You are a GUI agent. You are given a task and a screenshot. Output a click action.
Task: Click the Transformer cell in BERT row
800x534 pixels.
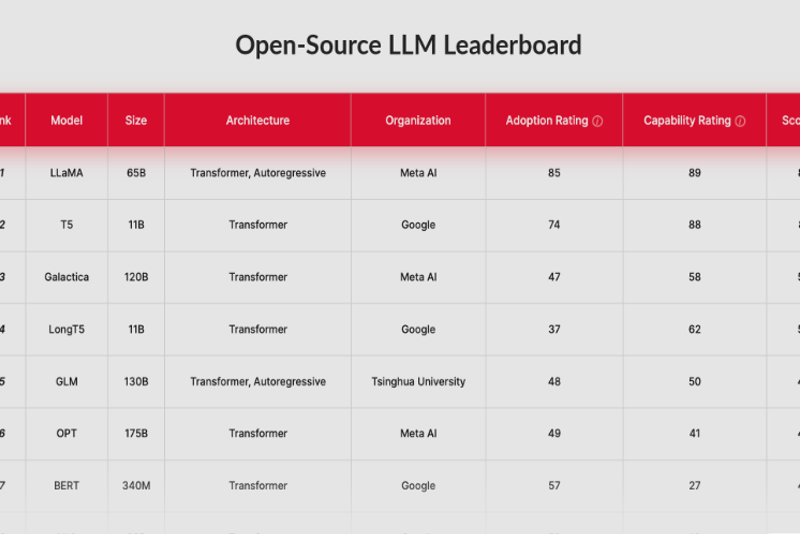point(258,486)
